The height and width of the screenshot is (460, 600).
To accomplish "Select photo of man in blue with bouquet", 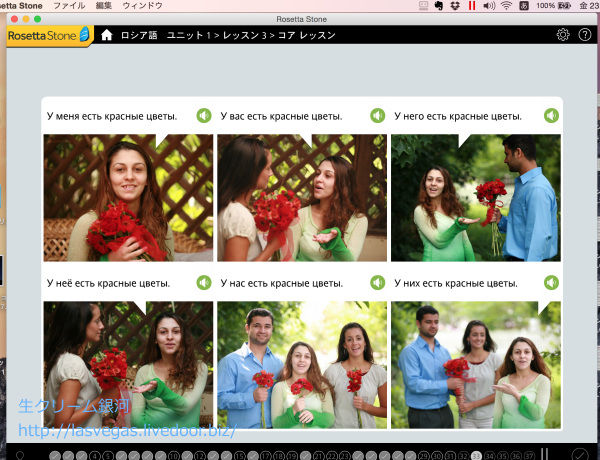I will [476, 197].
